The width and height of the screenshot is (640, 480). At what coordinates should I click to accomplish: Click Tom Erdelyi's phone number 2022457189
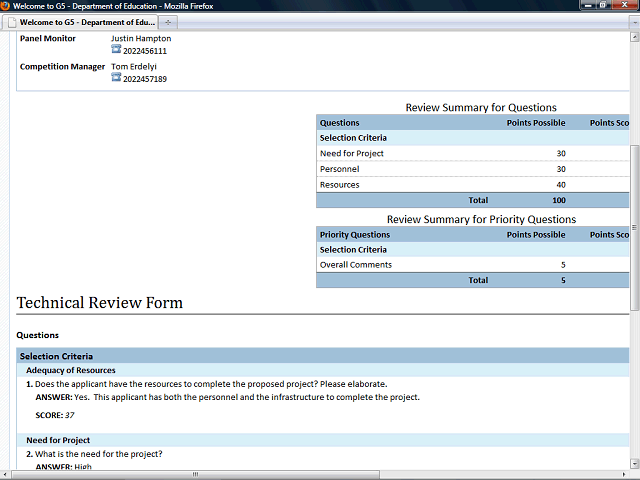145,79
